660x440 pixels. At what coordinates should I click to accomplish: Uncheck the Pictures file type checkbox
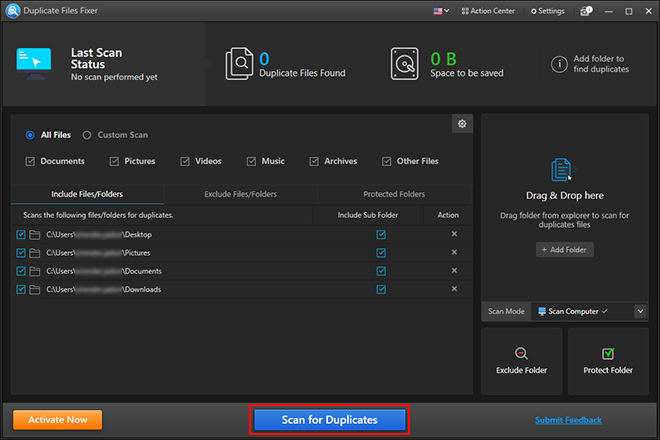coord(114,161)
